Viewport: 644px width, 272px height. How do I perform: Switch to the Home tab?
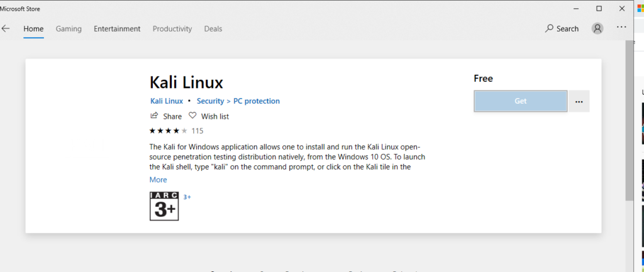click(x=33, y=29)
